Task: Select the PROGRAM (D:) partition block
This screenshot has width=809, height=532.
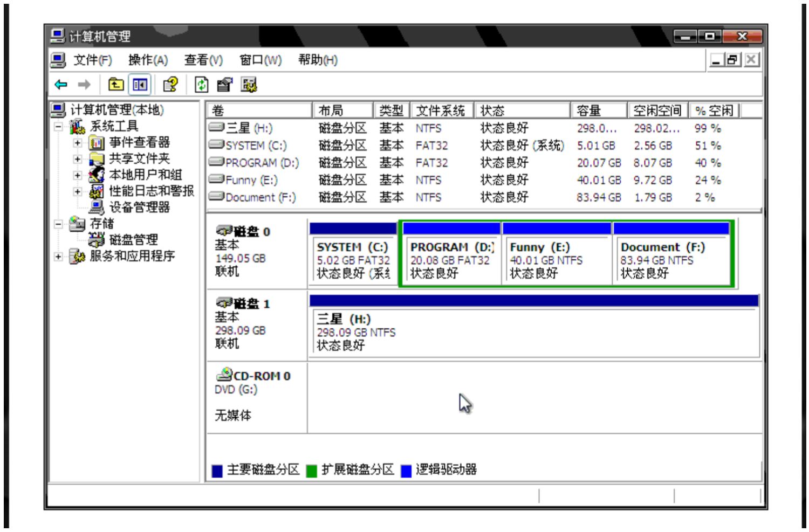Action: 451,253
